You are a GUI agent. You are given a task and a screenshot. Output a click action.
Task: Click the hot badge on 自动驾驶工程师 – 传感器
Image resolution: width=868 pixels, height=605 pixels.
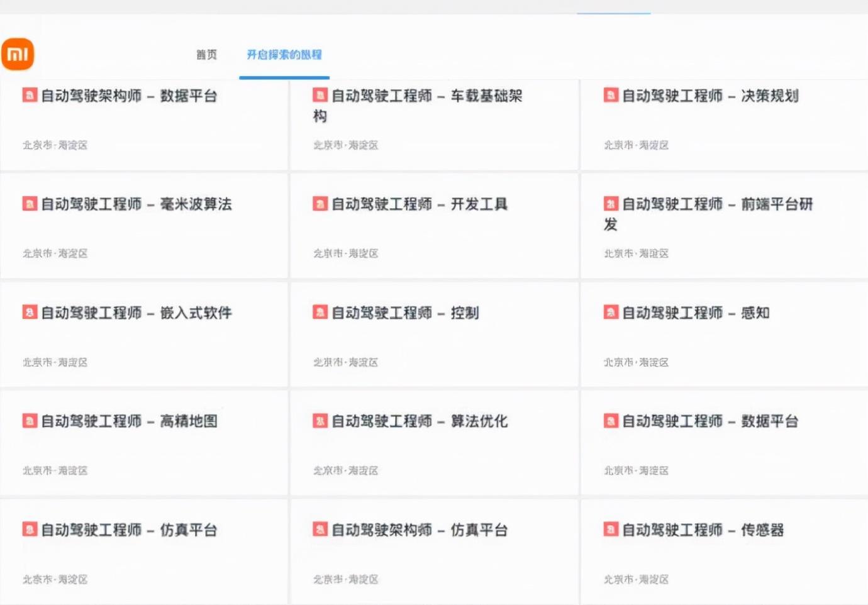click(610, 530)
